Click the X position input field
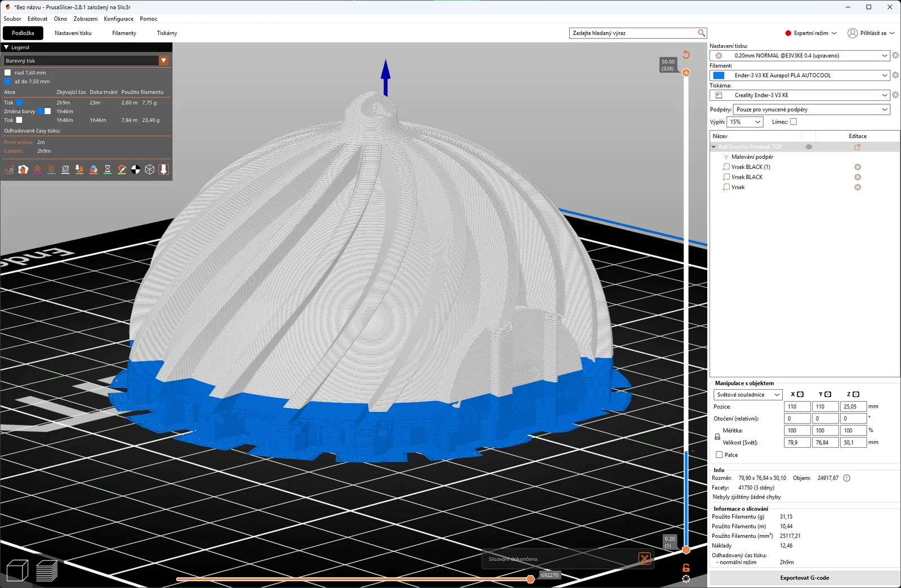 [797, 406]
